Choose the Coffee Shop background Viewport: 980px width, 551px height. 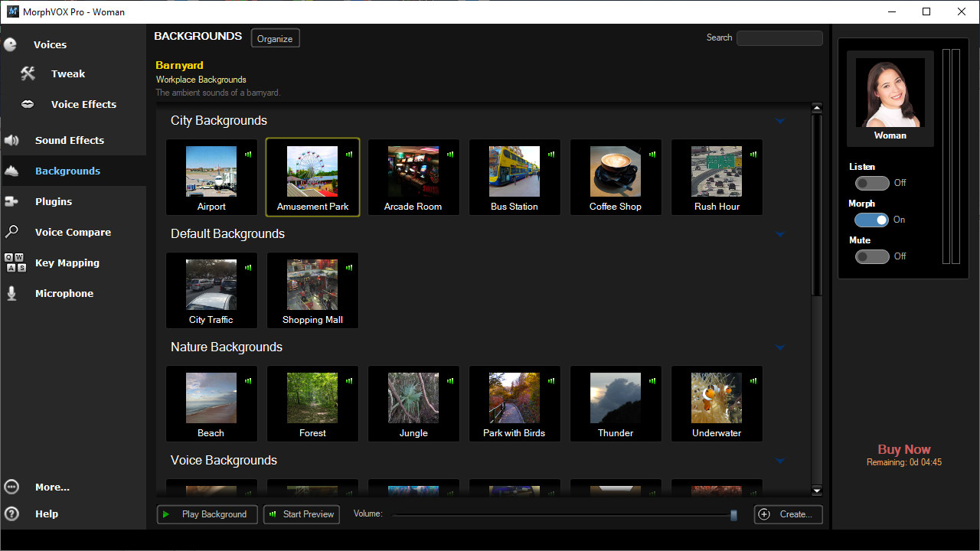click(616, 178)
